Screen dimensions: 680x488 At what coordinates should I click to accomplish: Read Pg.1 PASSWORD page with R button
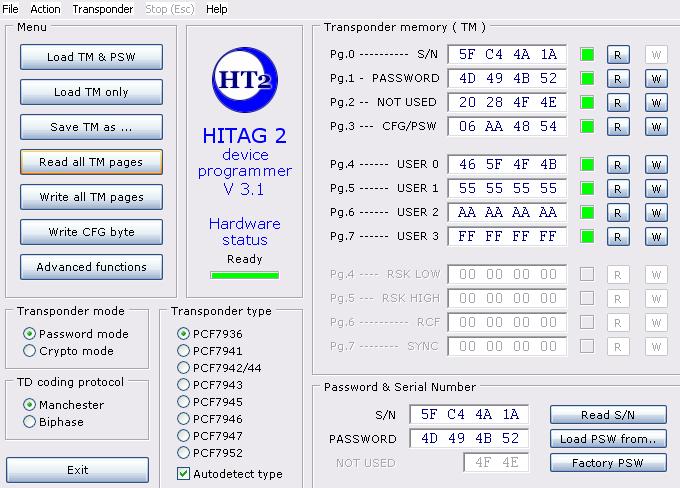(x=618, y=79)
